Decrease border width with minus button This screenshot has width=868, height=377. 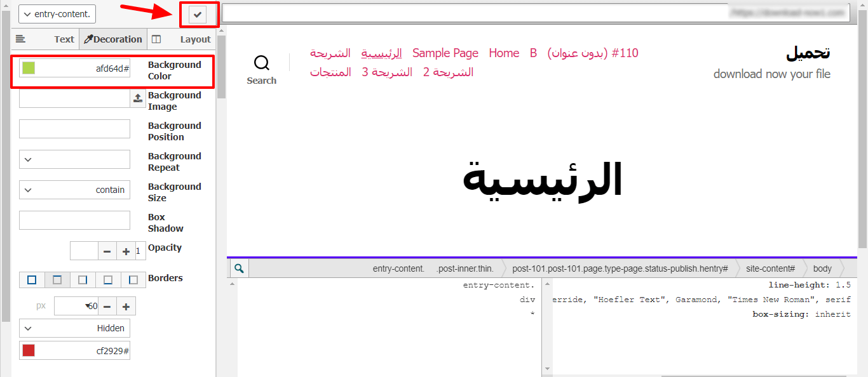tap(107, 307)
